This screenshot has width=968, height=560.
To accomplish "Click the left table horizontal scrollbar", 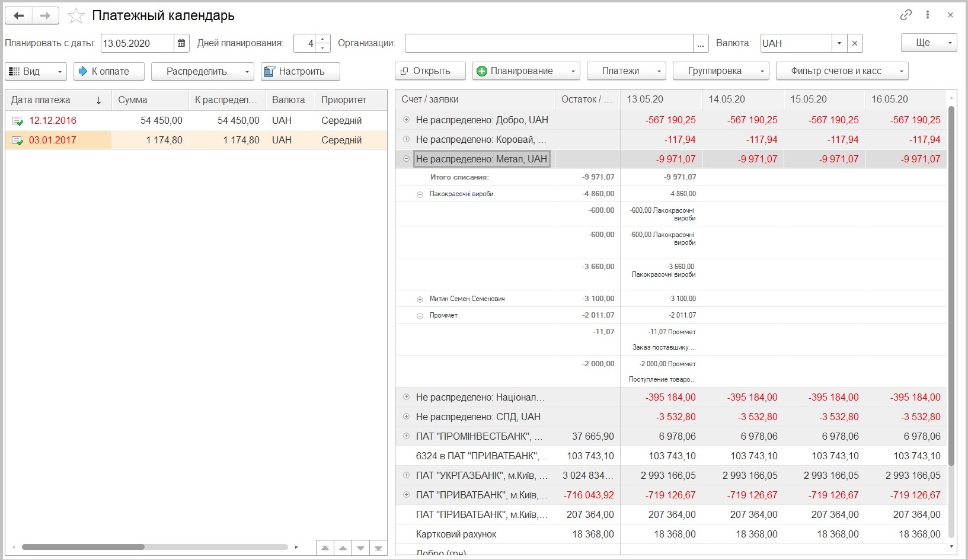I will click(x=155, y=547).
